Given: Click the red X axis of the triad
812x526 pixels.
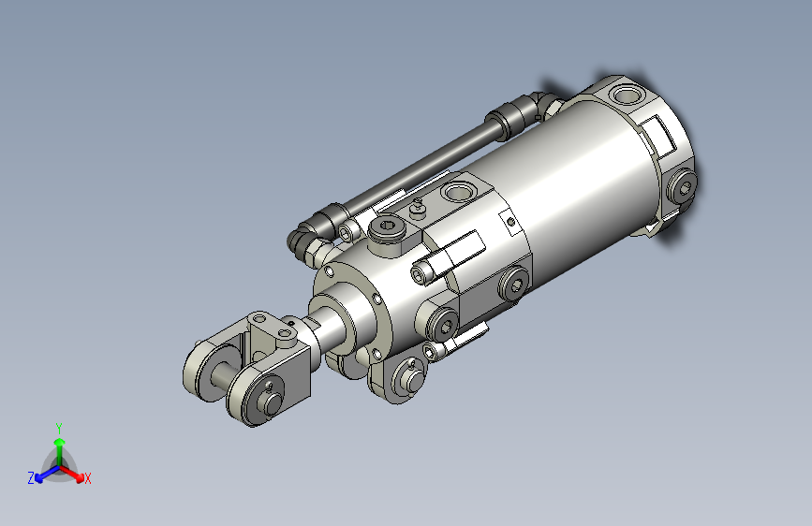Looking at the screenshot, I should (75, 475).
